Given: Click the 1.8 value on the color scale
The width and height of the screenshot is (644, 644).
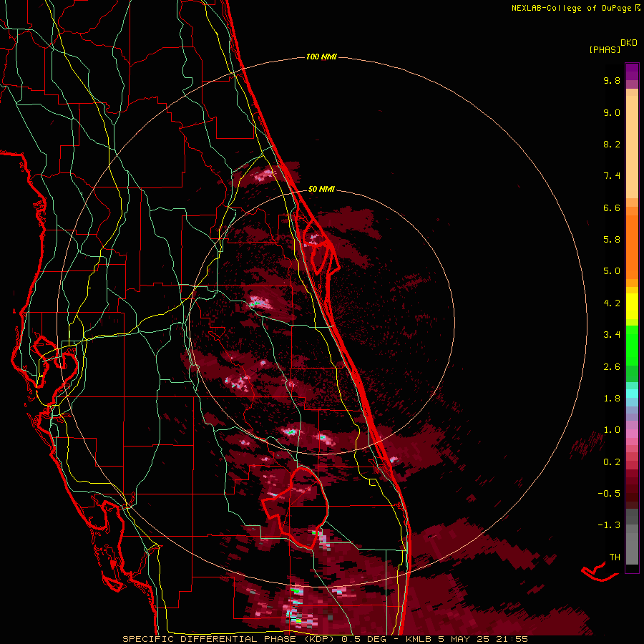Looking at the screenshot, I should pos(612,399).
